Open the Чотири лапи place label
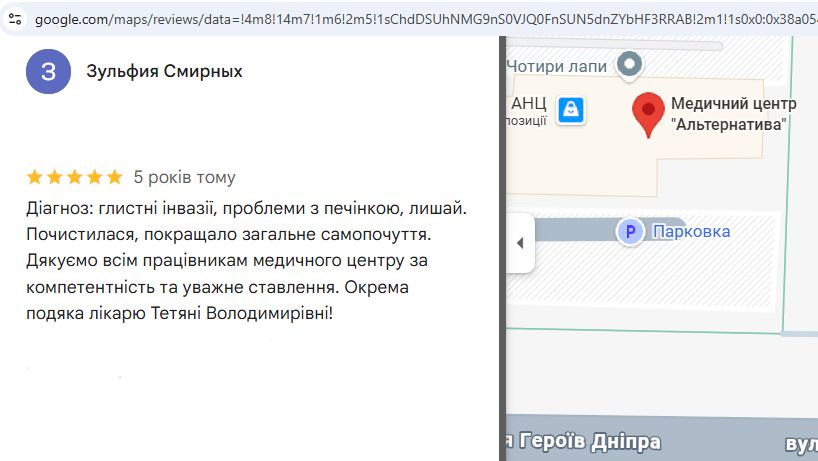 pyautogui.click(x=557, y=66)
